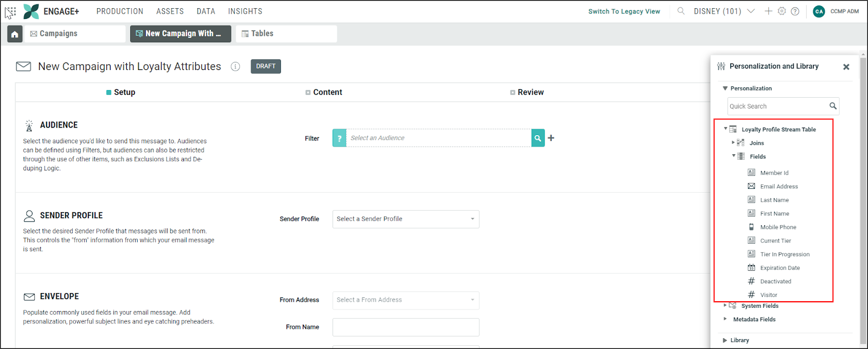Image resolution: width=868 pixels, height=349 pixels.
Task: Open the app launcher grid icon
Action: pyautogui.click(x=10, y=11)
